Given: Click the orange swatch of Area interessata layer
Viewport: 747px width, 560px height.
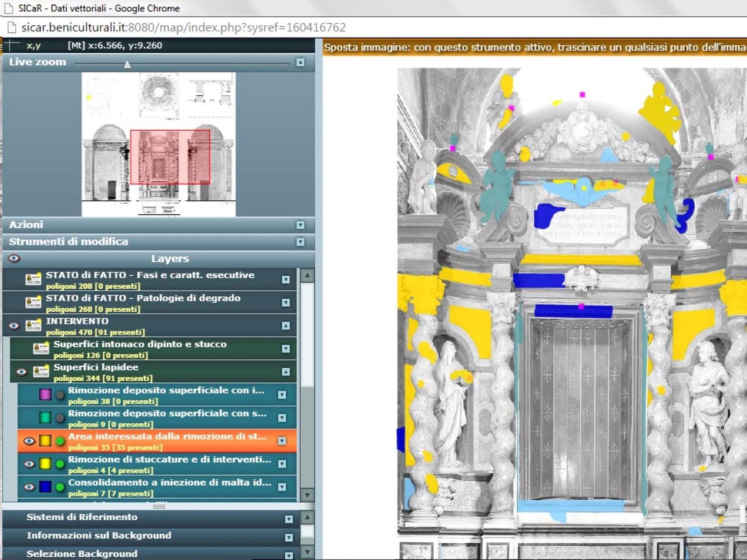Looking at the screenshot, I should pos(45,441).
